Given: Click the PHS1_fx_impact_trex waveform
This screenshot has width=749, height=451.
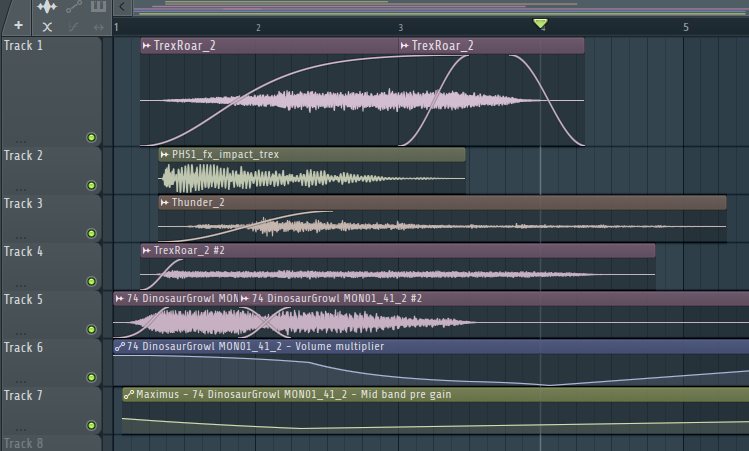Looking at the screenshot, I should click(x=311, y=178).
